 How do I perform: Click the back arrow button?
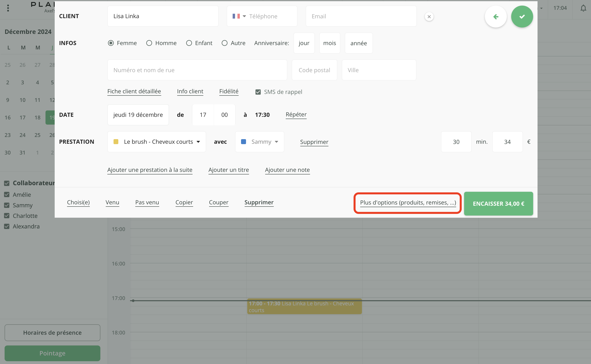point(496,17)
